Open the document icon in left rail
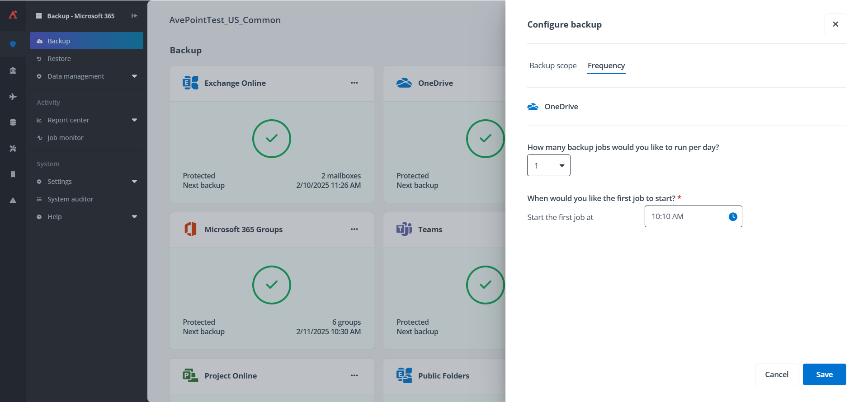This screenshot has height=402, width=868. 13,174
